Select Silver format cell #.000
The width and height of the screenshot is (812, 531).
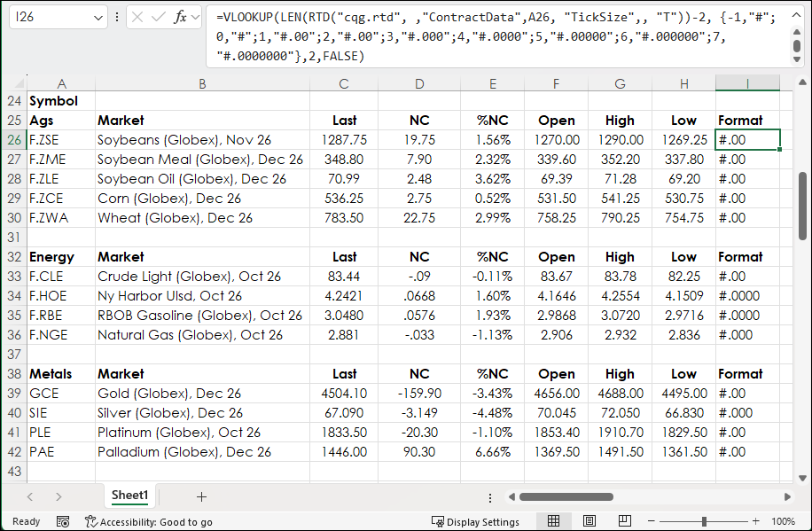[747, 413]
